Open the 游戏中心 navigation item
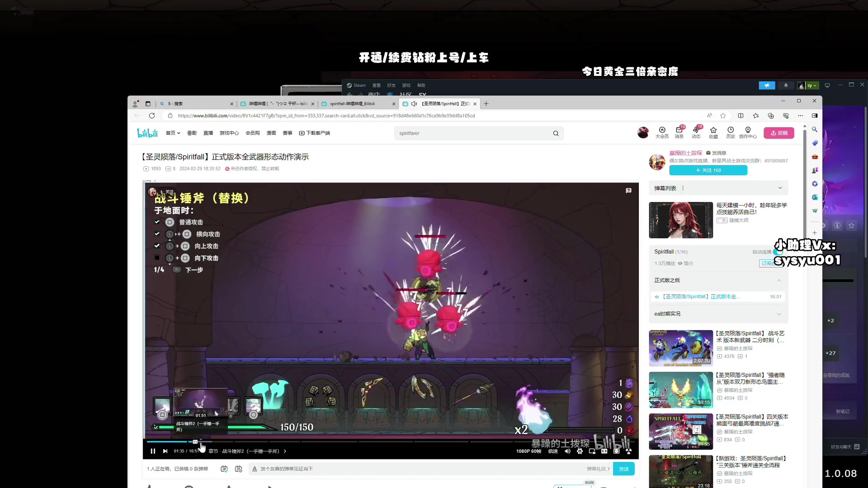 point(229,133)
